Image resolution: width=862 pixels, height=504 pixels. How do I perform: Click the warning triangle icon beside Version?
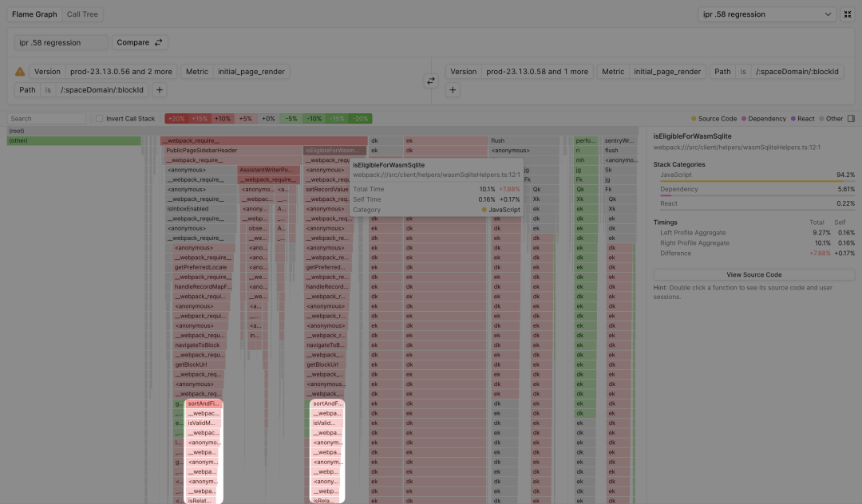21,72
